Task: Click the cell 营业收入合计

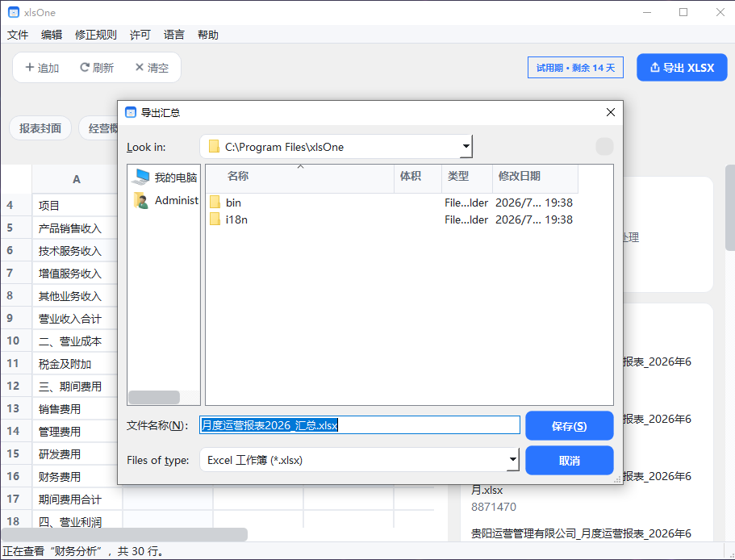Action: click(75, 318)
